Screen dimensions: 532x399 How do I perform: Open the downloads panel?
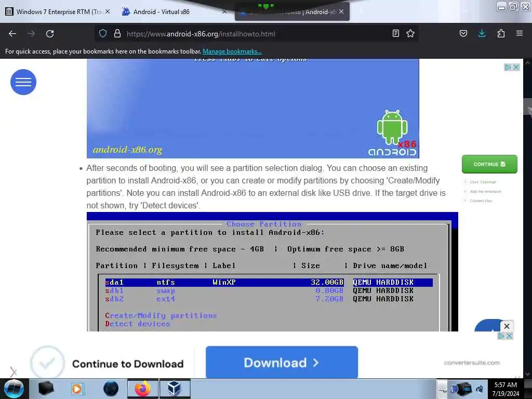click(482, 33)
